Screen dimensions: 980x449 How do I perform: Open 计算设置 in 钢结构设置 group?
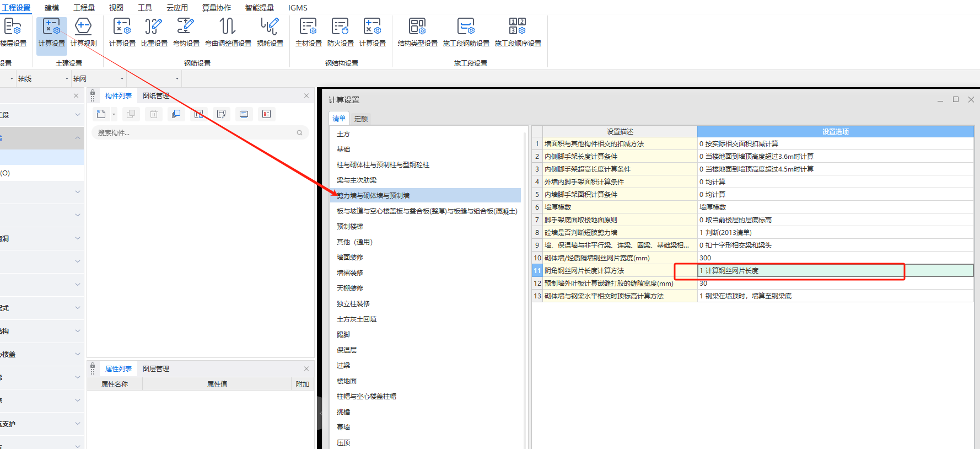pyautogui.click(x=372, y=33)
